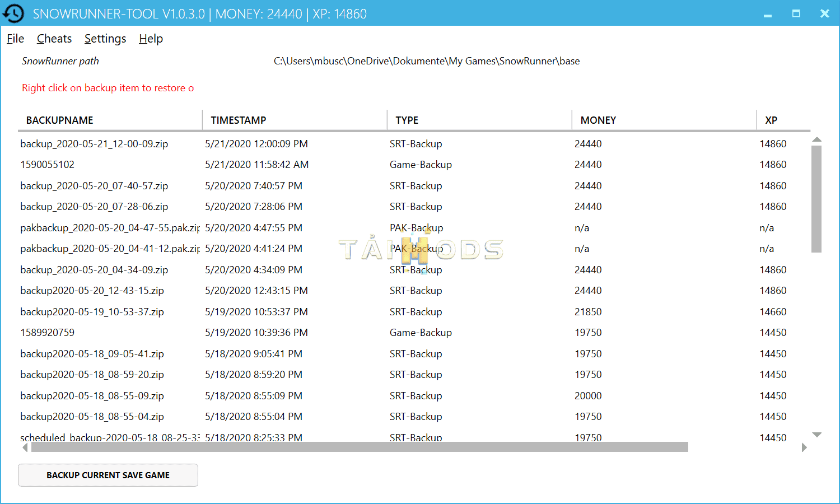The width and height of the screenshot is (840, 504).
Task: Select backup_2020-05-20_07-28-06.zip row
Action: 414,207
